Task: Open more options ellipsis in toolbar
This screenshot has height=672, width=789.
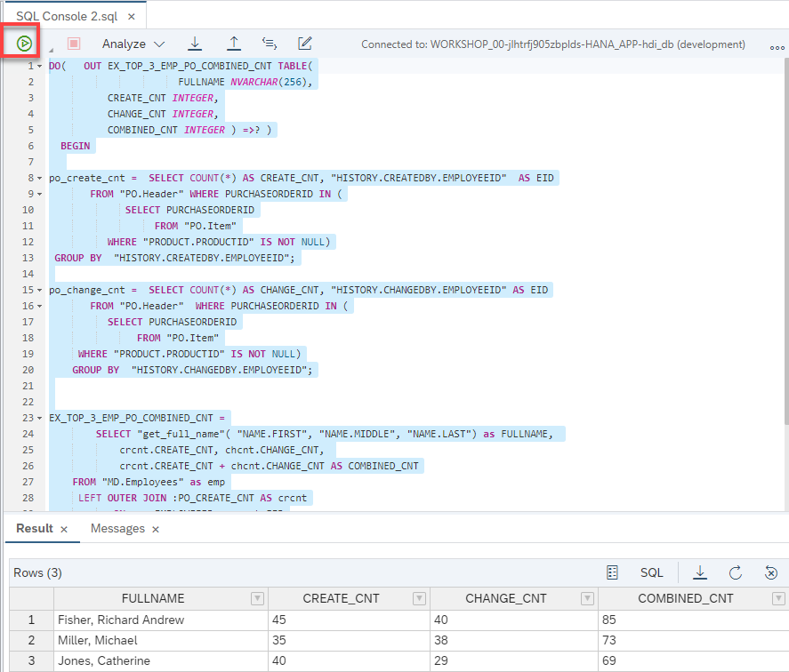Action: tap(777, 48)
